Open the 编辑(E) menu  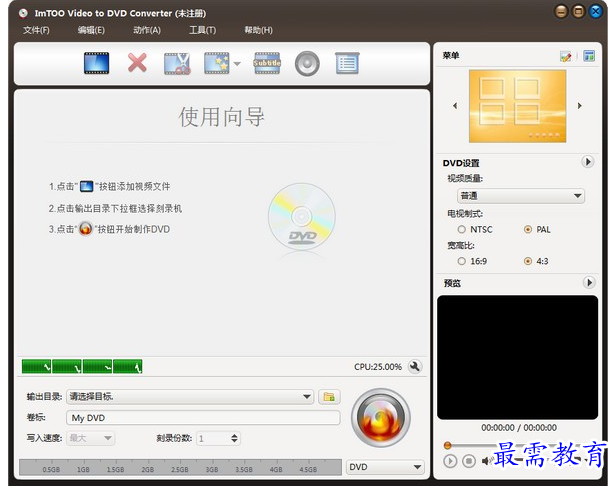91,30
